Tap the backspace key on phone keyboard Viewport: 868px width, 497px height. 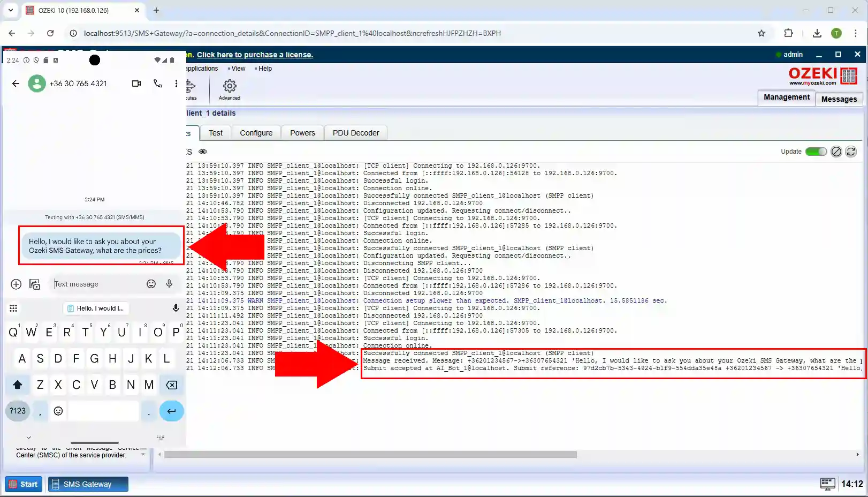point(171,385)
